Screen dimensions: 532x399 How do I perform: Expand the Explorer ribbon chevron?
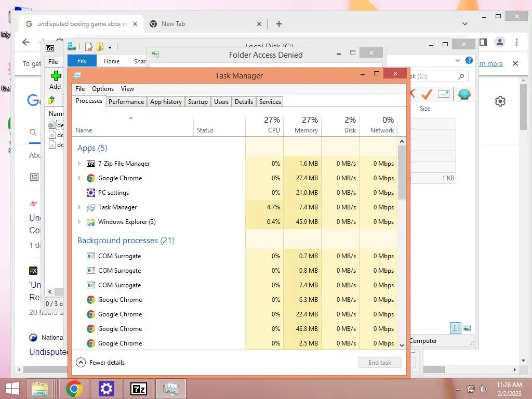tap(458, 60)
